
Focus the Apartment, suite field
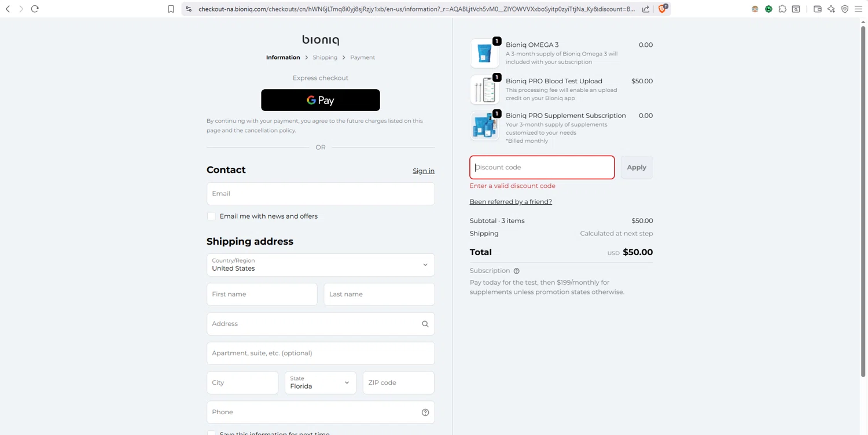[x=321, y=353]
